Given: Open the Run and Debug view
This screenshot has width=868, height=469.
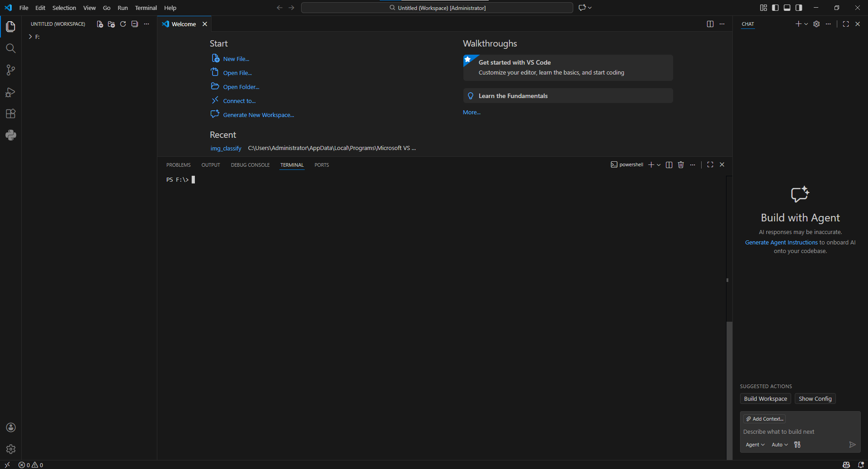Looking at the screenshot, I should coord(11,92).
